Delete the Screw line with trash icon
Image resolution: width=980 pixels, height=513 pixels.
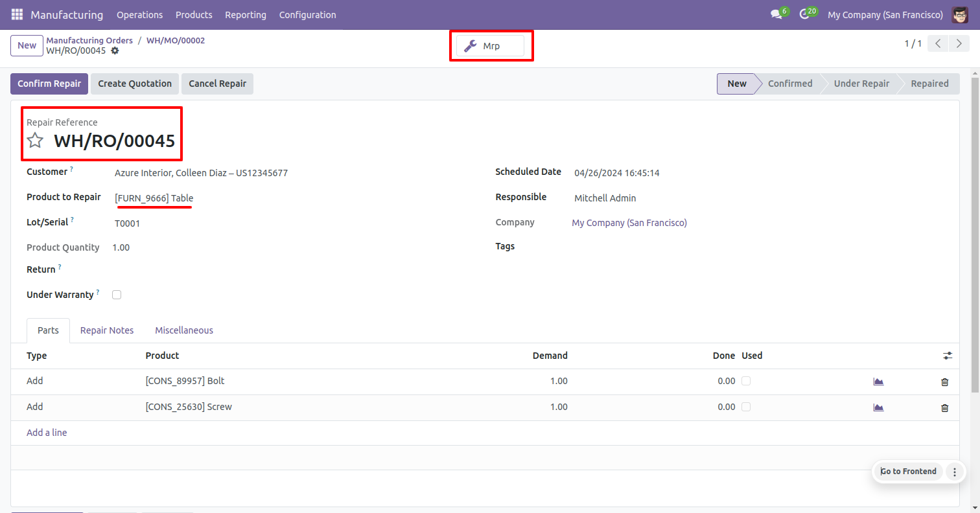(944, 407)
